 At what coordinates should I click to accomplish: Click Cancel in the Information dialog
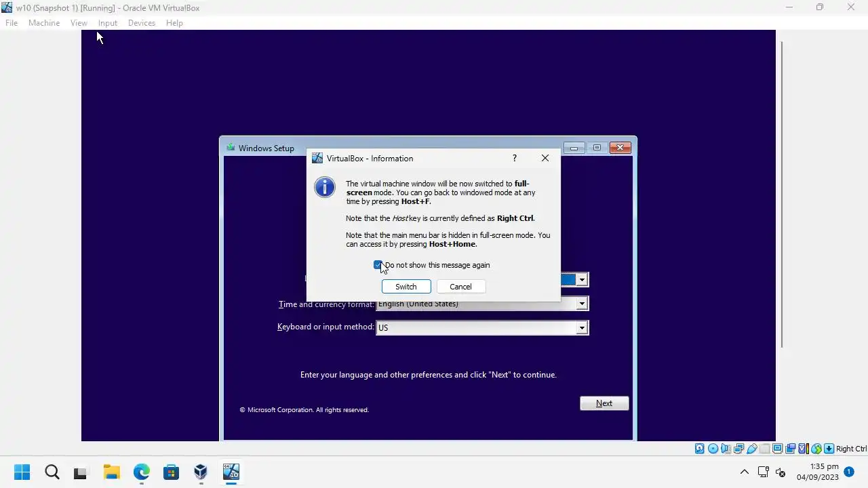(460, 287)
